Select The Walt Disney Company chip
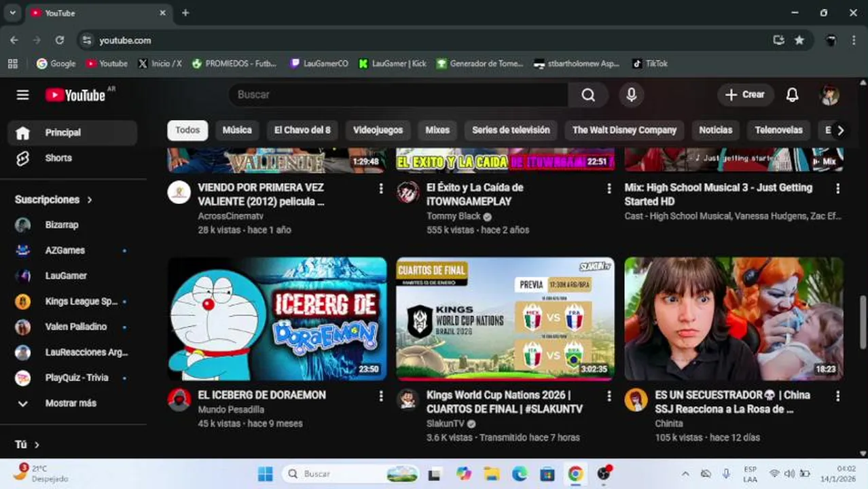Screen dimensions: 868x489 pyautogui.click(x=624, y=130)
